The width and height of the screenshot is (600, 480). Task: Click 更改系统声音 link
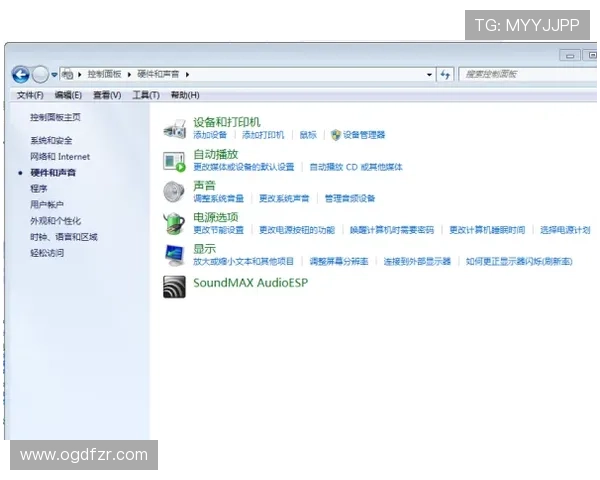pos(284,198)
